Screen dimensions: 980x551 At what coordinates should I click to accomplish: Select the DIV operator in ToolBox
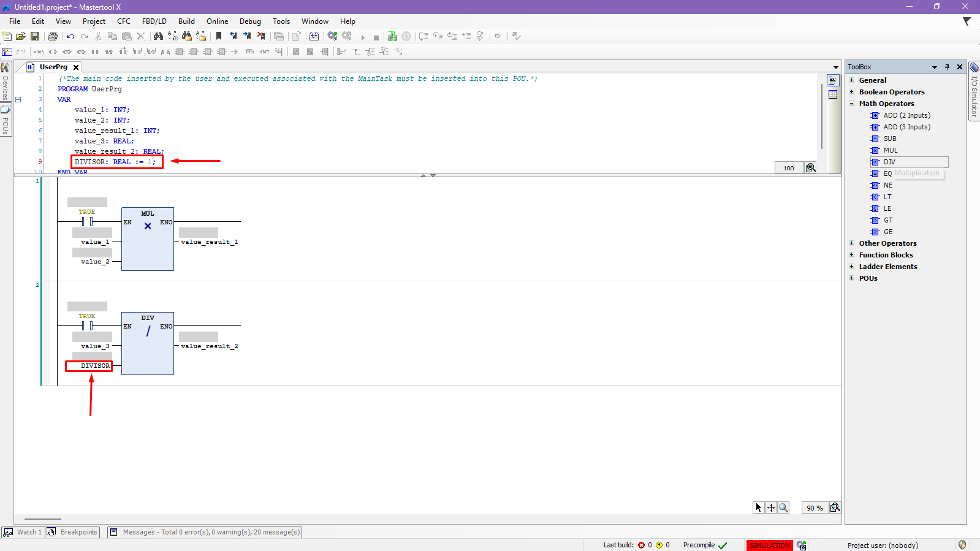(x=889, y=162)
